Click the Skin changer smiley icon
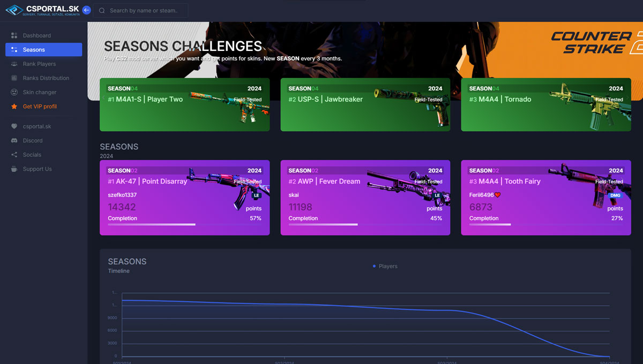 14,92
